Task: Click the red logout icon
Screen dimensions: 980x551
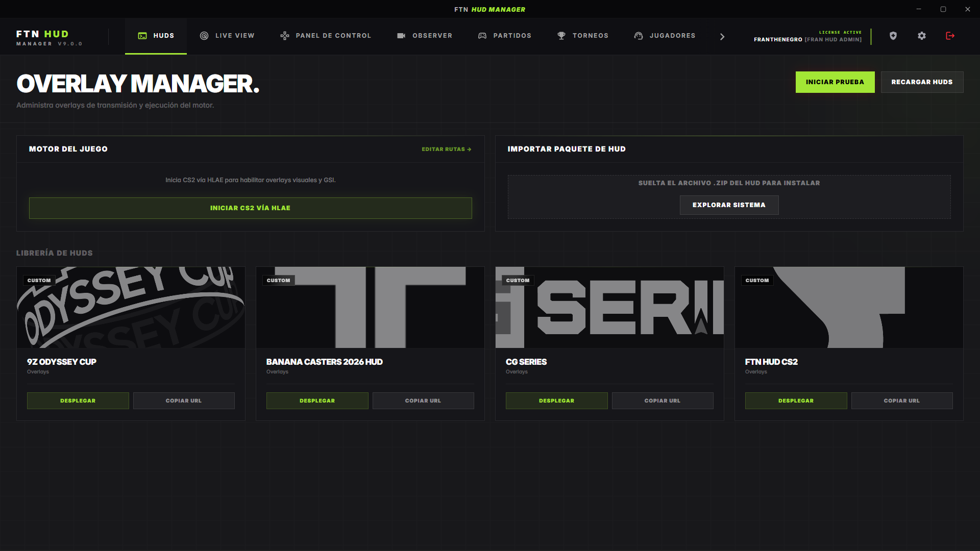Action: 950,36
